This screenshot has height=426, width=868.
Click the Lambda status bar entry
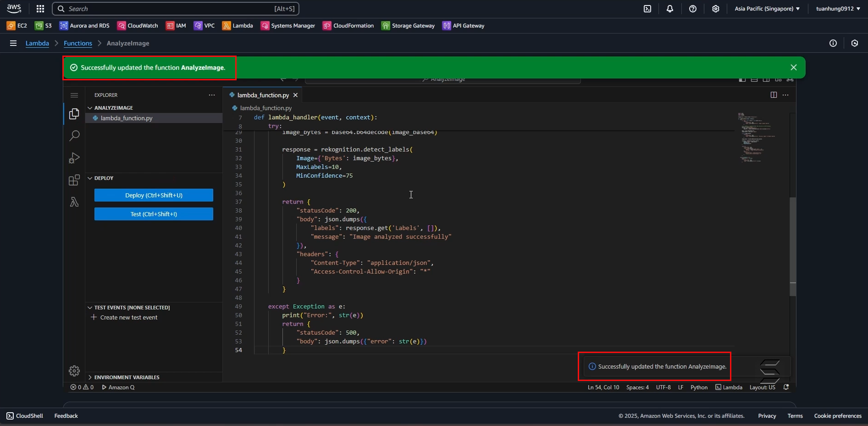click(729, 387)
